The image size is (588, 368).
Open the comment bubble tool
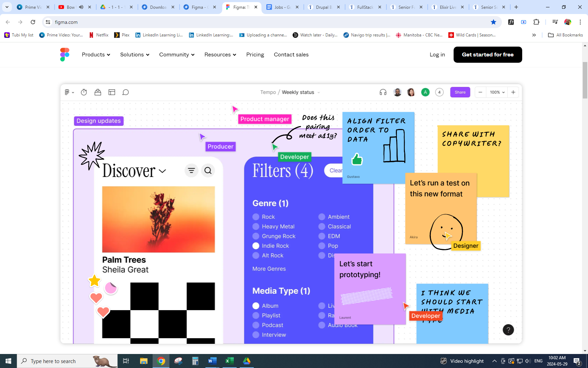point(126,92)
